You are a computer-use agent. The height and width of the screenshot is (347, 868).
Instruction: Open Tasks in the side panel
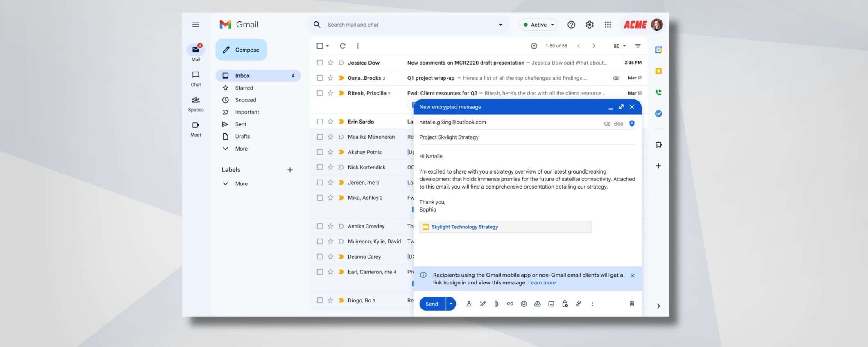click(658, 113)
